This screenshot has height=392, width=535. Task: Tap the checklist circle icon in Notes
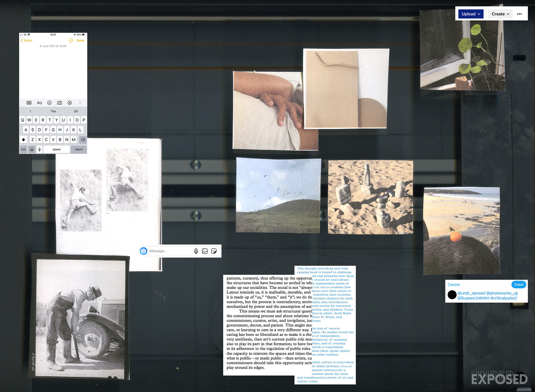coord(49,103)
